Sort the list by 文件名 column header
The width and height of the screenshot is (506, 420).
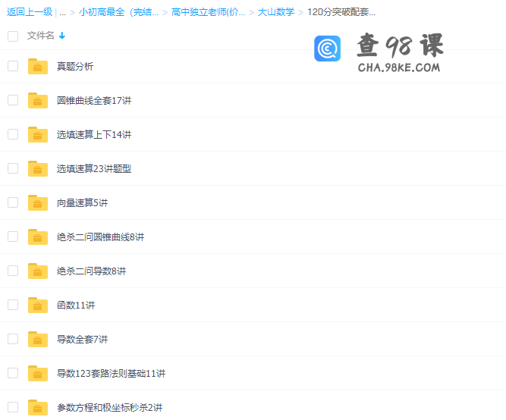pyautogui.click(x=40, y=36)
